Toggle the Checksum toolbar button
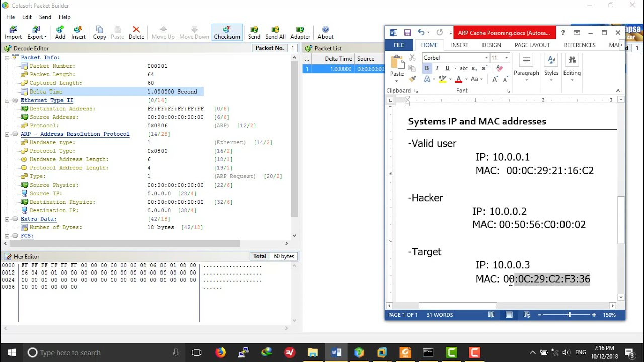Viewport: 644px width, 362px height. (227, 33)
